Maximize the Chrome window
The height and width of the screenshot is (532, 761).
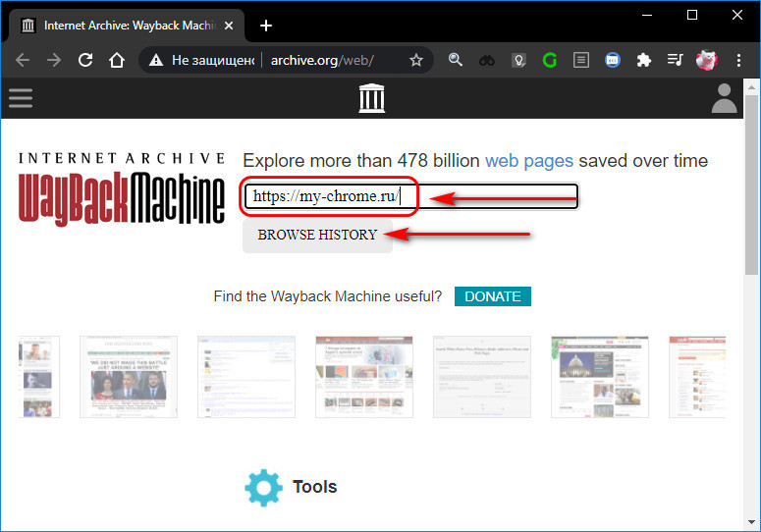(x=692, y=15)
